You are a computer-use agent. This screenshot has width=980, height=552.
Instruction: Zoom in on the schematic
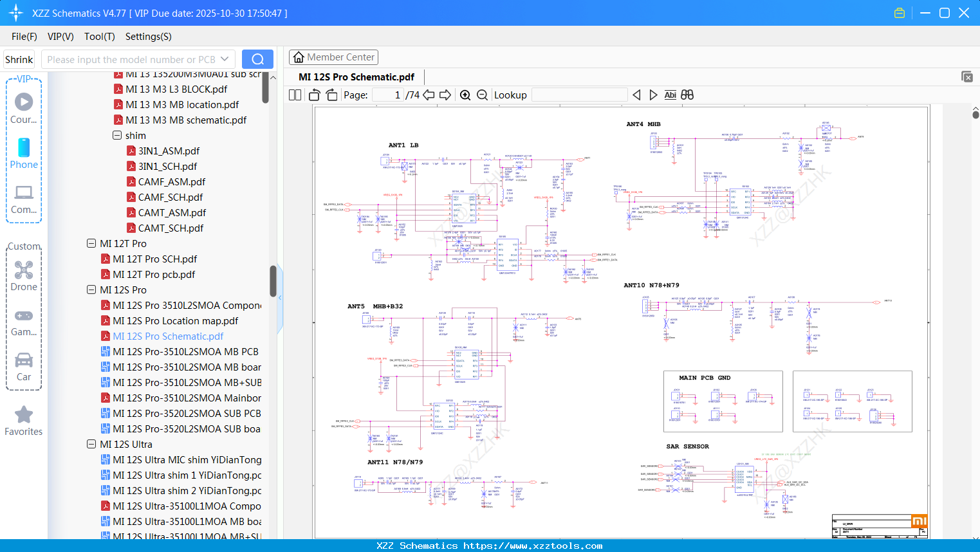click(465, 95)
